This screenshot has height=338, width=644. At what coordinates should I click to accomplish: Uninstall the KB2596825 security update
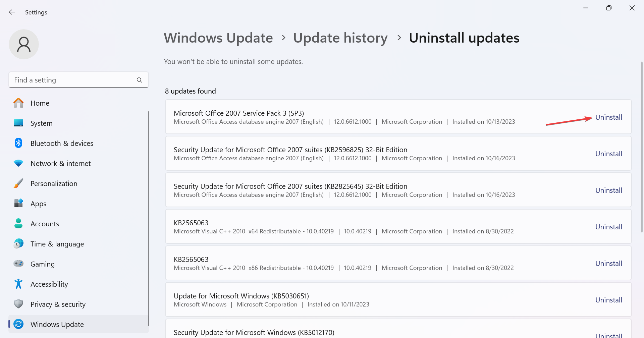[608, 154]
